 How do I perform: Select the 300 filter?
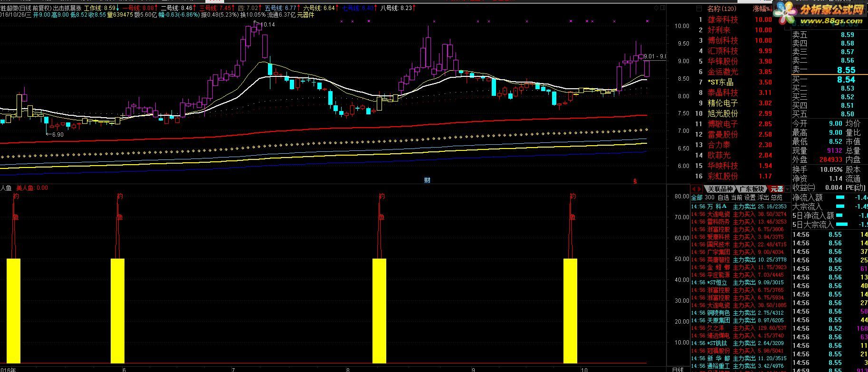(709, 197)
